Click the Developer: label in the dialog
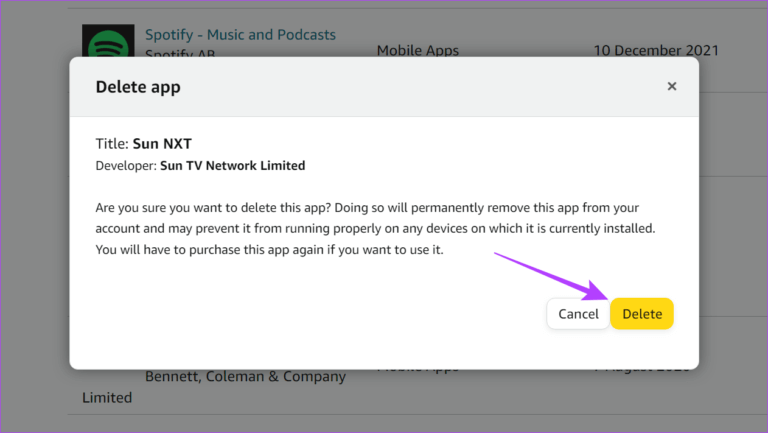 126,165
